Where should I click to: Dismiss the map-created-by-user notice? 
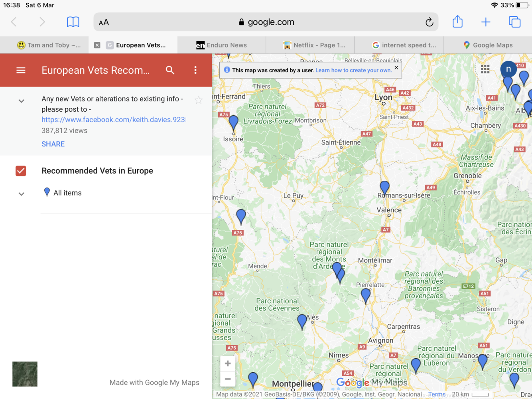(396, 68)
